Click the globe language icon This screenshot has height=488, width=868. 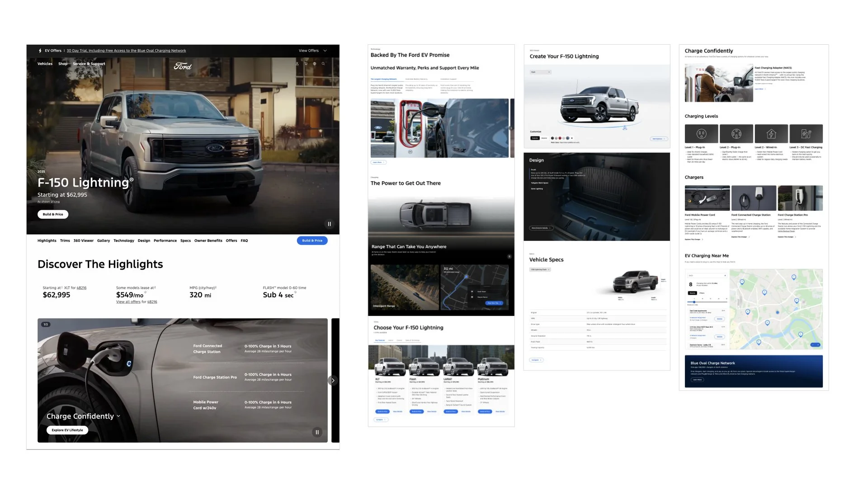[x=315, y=64]
